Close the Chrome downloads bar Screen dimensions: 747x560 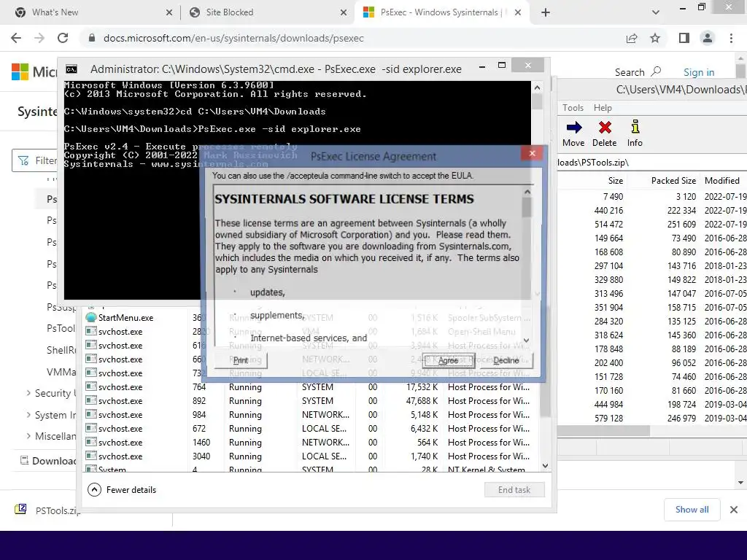pyautogui.click(x=734, y=510)
